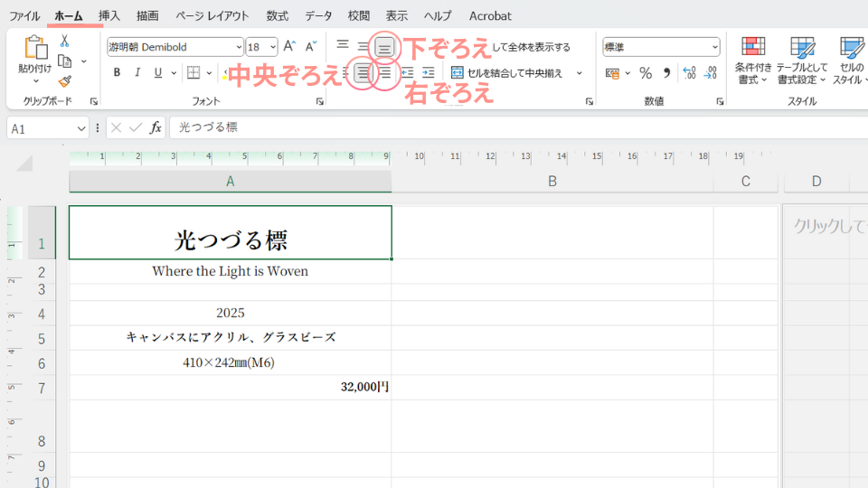Decrease font size with small A icon
Screen dimensions: 868x488
pos(311,46)
